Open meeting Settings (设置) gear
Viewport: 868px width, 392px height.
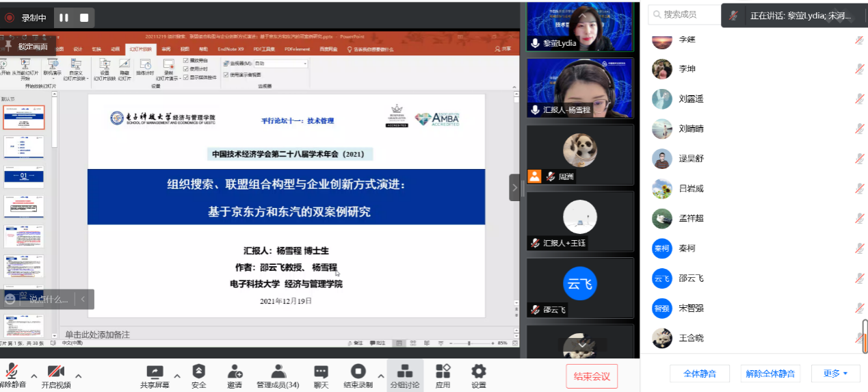point(479,375)
